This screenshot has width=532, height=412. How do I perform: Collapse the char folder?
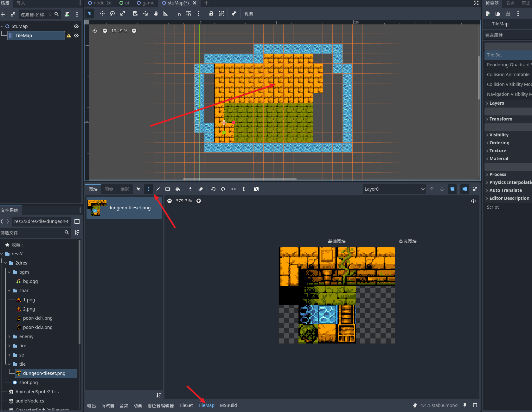[9, 291]
